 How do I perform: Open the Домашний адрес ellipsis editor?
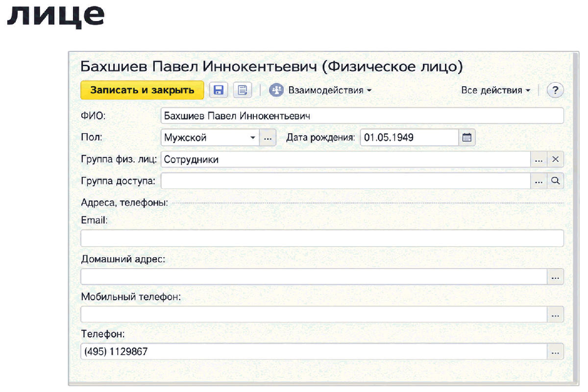(x=556, y=277)
